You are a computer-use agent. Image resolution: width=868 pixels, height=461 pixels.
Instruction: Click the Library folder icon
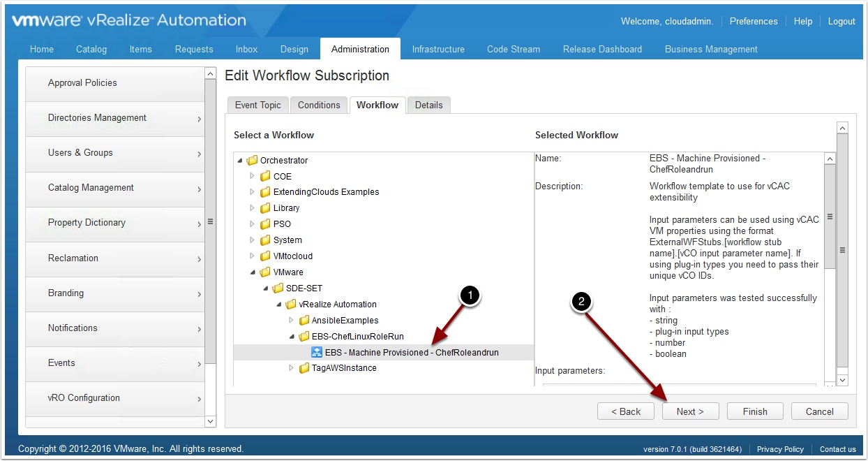(265, 208)
